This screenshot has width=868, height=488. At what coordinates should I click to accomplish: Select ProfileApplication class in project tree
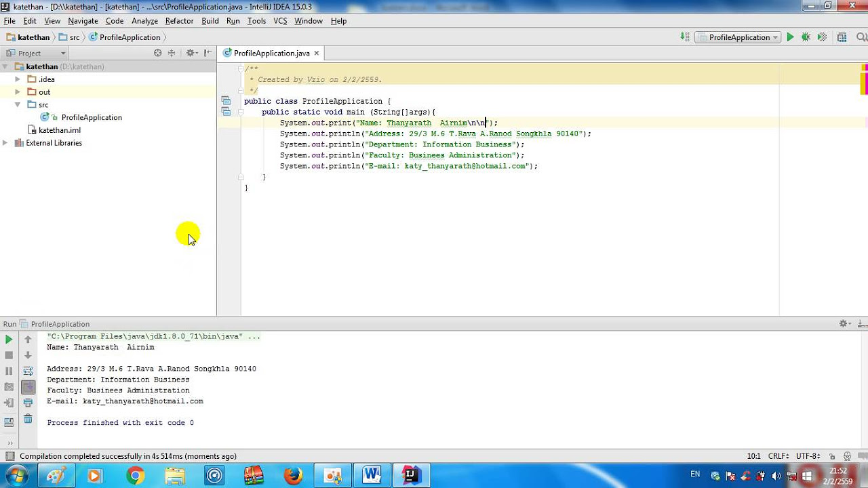[92, 117]
